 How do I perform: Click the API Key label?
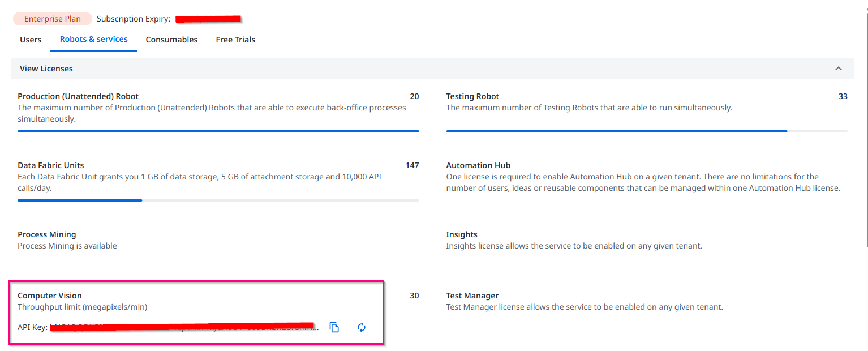[32, 327]
